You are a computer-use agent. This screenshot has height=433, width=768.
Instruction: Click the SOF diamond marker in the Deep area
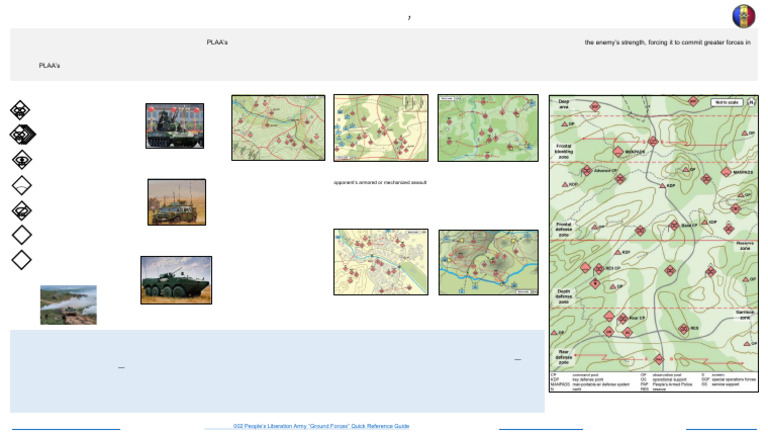pyautogui.click(x=595, y=106)
